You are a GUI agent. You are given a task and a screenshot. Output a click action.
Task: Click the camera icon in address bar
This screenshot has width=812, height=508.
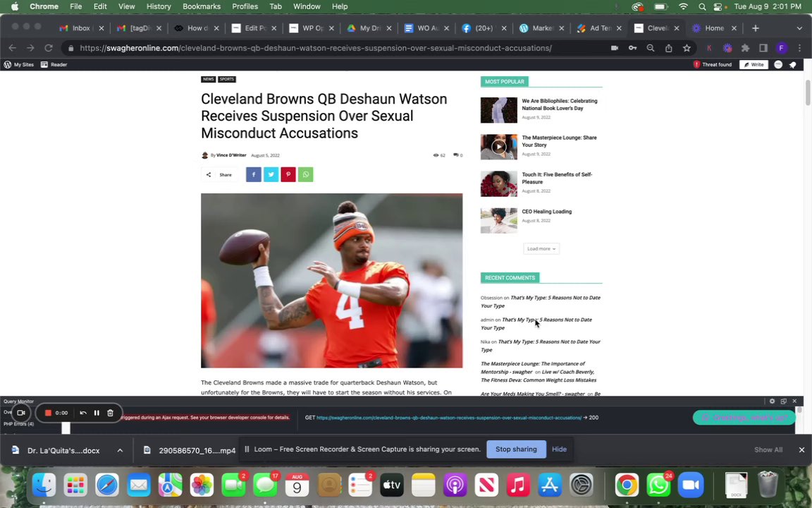614,48
